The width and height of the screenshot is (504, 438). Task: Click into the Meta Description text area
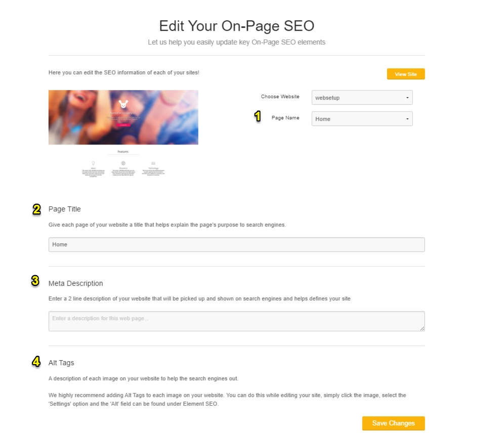point(237,321)
